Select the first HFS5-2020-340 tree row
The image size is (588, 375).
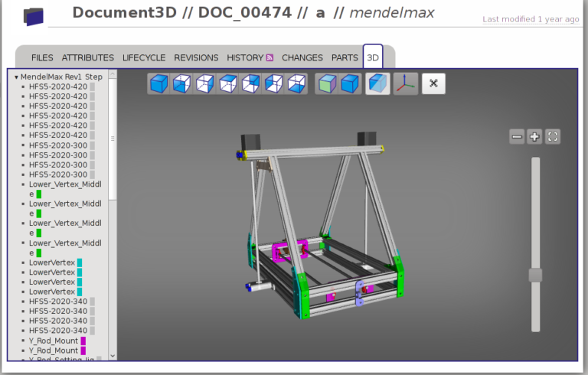pos(58,301)
